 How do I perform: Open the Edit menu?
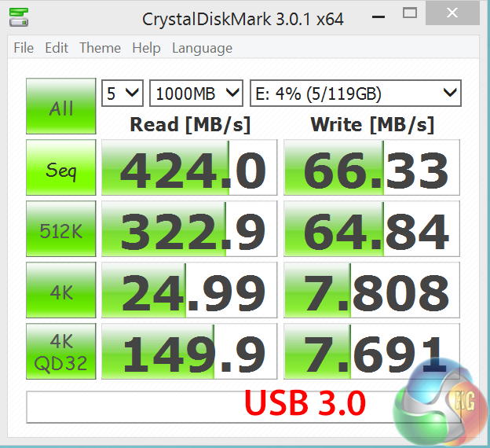coord(57,48)
